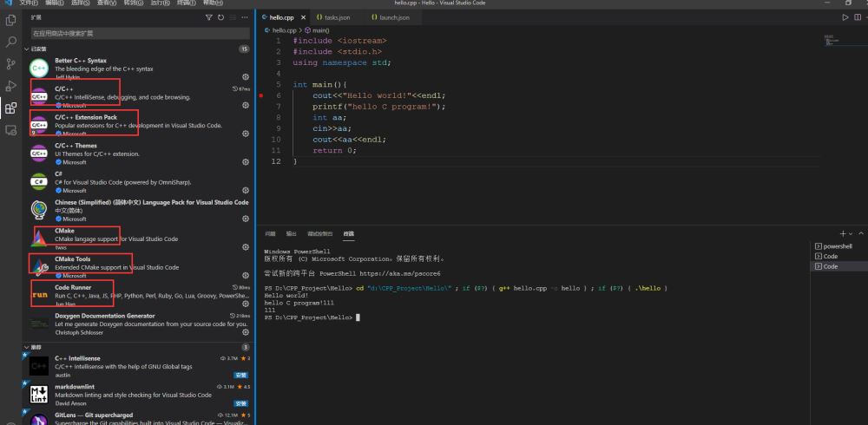
Task: Toggle the breakpoint on line 6
Action: [261, 95]
